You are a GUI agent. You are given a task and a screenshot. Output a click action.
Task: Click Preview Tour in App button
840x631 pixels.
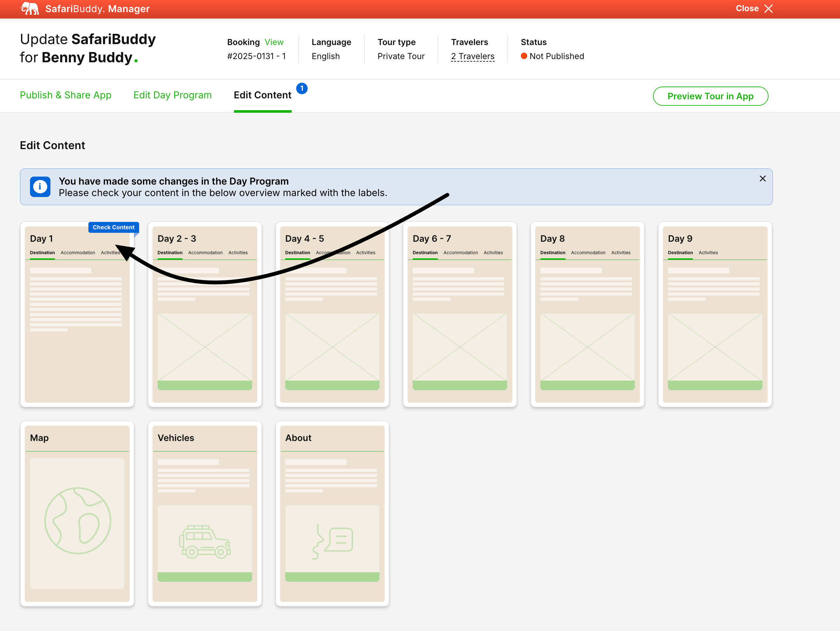click(710, 96)
